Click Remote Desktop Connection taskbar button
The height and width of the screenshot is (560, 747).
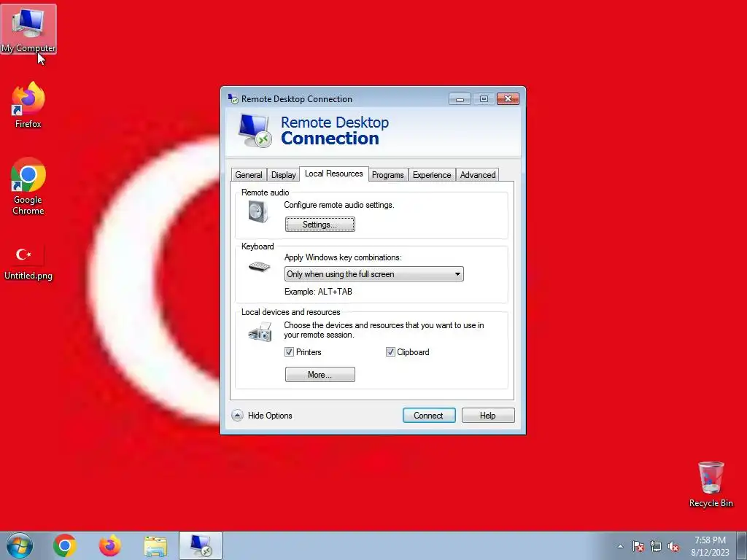201,545
